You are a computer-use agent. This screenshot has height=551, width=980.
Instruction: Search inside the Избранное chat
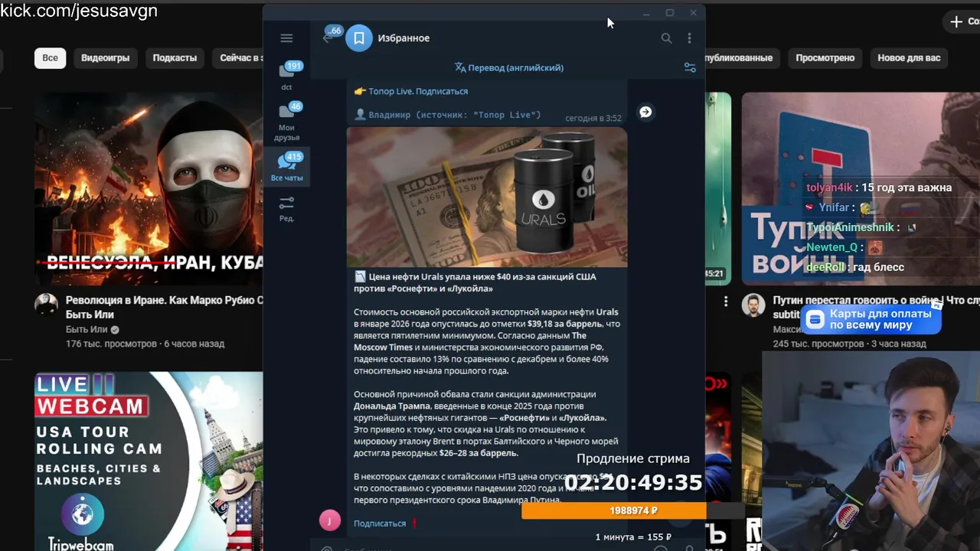[666, 38]
